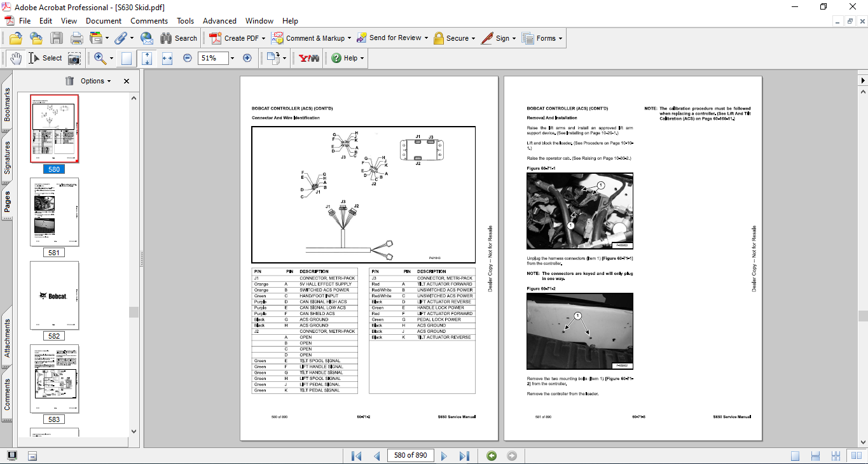
Task: Open the Comments side tab
Action: pyautogui.click(x=7, y=394)
